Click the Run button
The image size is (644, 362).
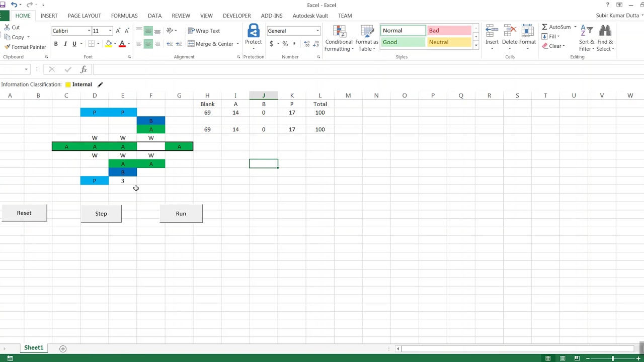click(x=181, y=213)
